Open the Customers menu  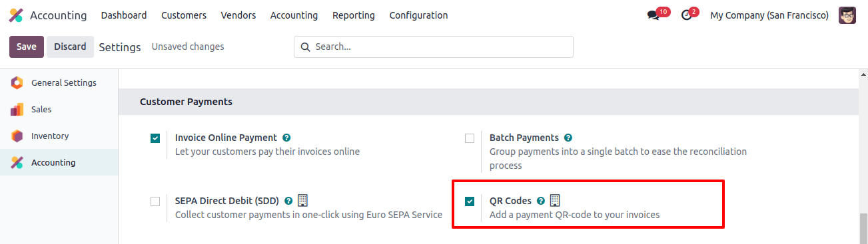184,15
